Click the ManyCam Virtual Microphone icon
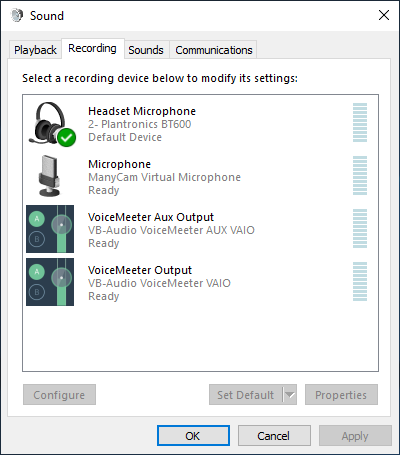400x455 pixels. [x=50, y=176]
